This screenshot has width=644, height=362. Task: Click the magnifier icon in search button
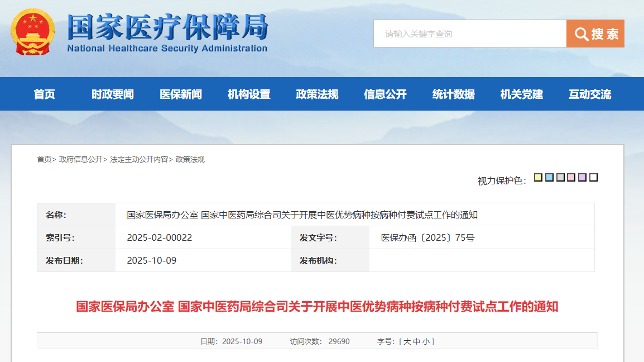581,34
